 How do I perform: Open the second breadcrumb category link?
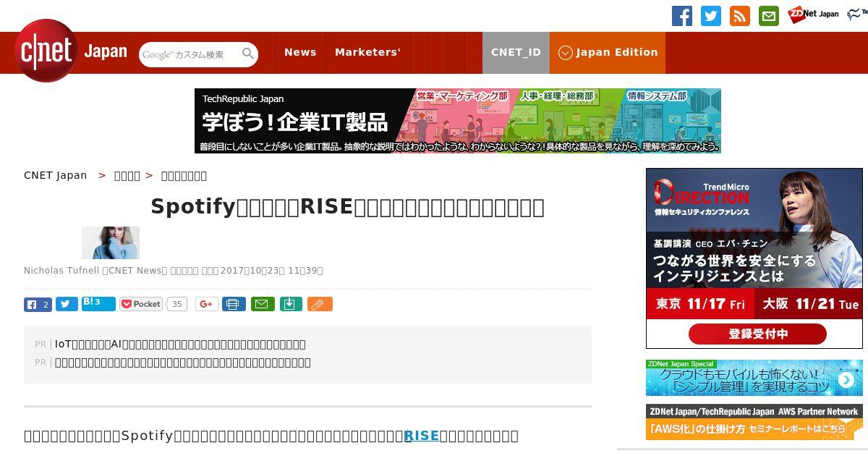click(x=127, y=175)
